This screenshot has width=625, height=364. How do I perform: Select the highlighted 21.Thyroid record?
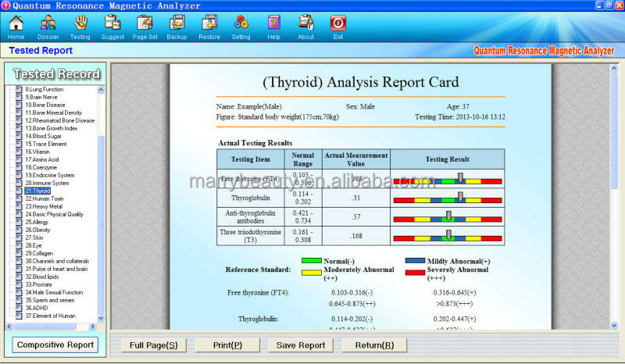[x=37, y=191]
